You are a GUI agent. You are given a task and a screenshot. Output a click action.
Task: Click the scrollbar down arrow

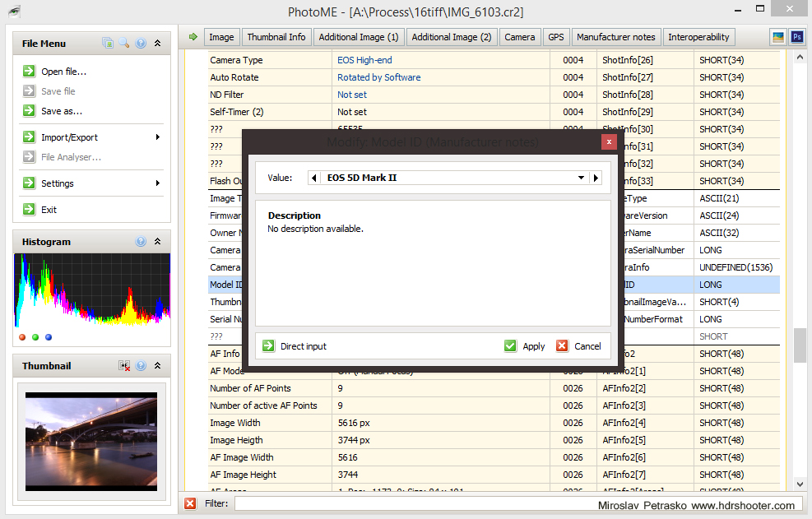(x=800, y=484)
